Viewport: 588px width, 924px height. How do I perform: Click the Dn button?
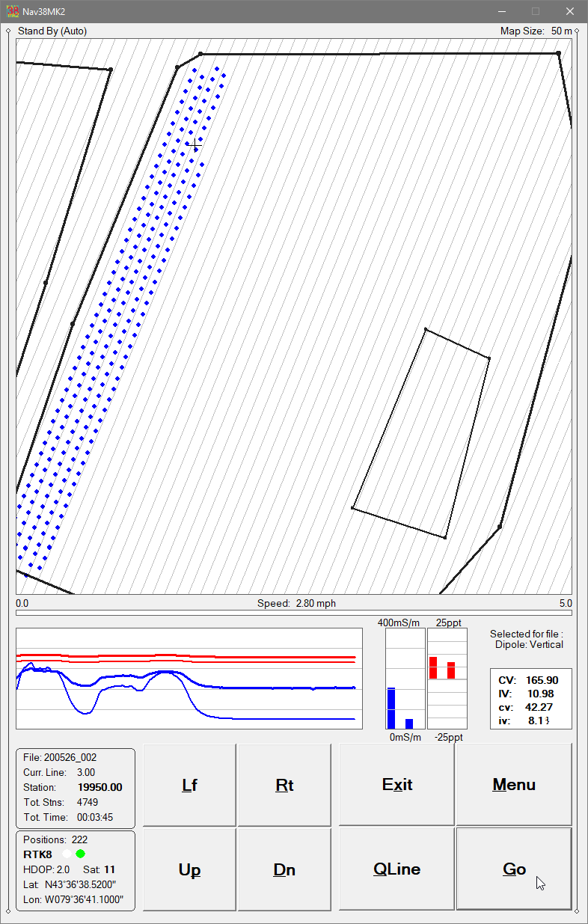click(284, 869)
